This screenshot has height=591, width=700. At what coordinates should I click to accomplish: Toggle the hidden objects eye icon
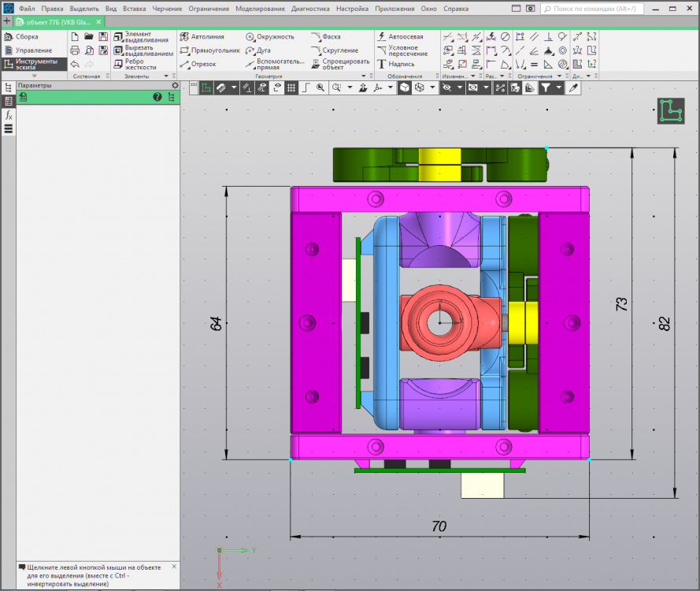click(x=447, y=88)
